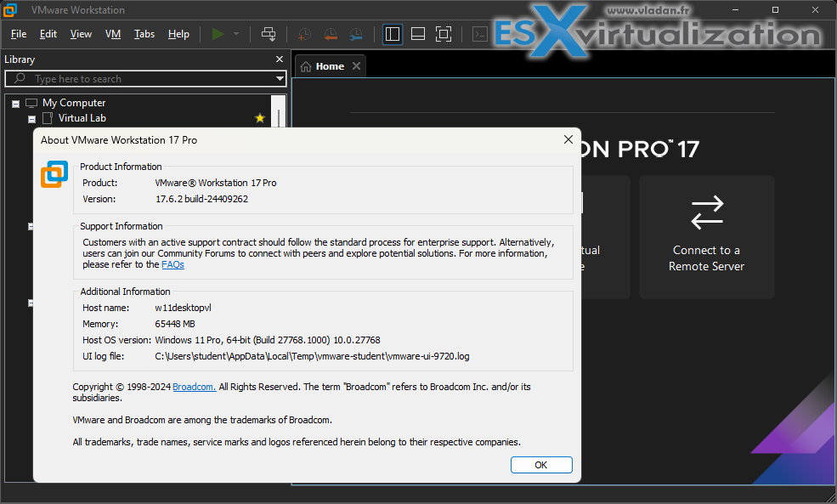
Task: Open the Snapshot Manager toolbar icon
Action: pyautogui.click(x=356, y=34)
